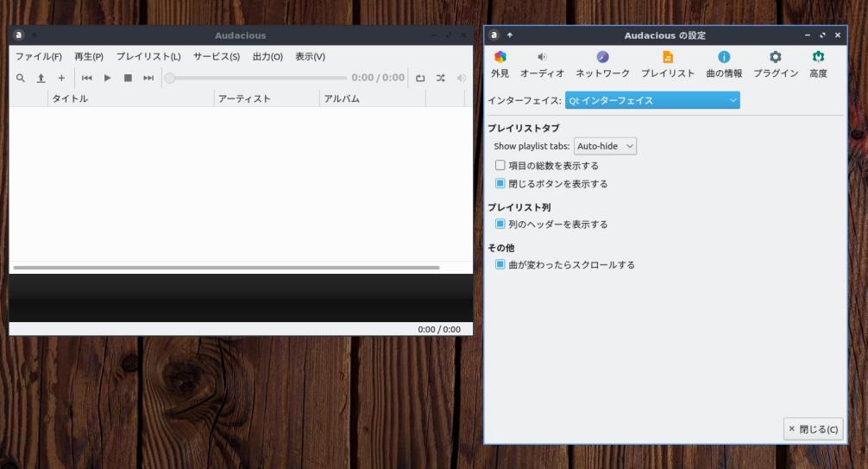
Task: Sort playlist by タイトル column header
Action: pos(130,98)
